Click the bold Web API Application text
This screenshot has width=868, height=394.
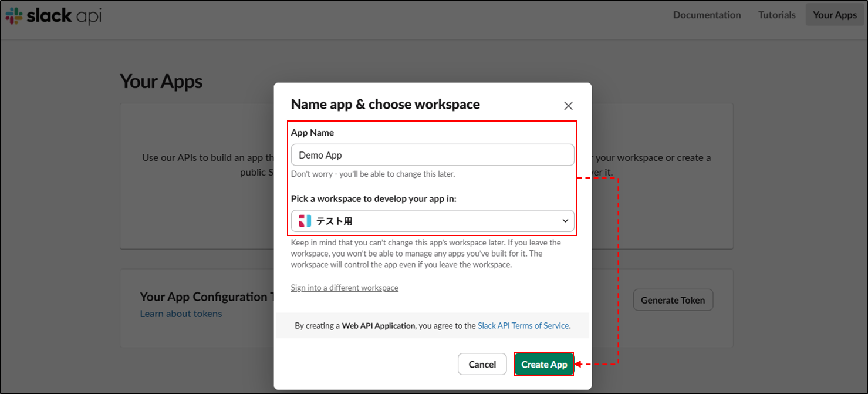(x=379, y=325)
